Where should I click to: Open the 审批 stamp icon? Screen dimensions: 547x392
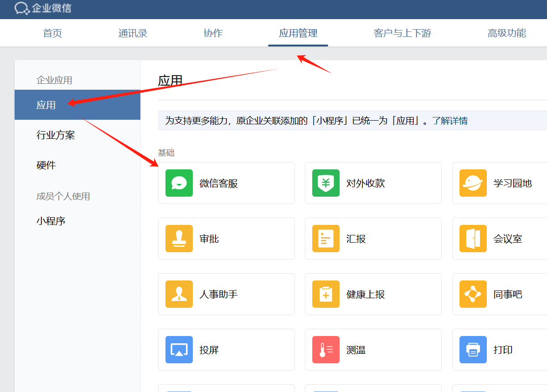click(x=179, y=239)
